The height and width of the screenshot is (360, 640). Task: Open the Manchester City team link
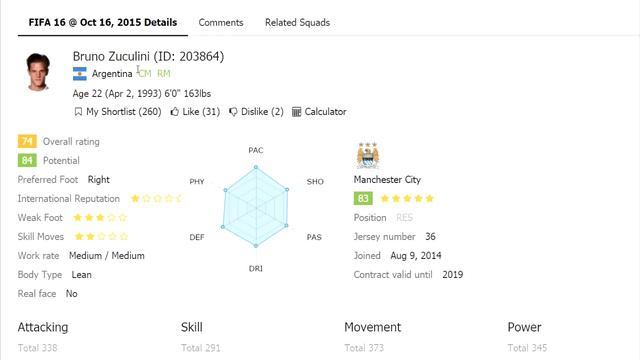tap(387, 180)
